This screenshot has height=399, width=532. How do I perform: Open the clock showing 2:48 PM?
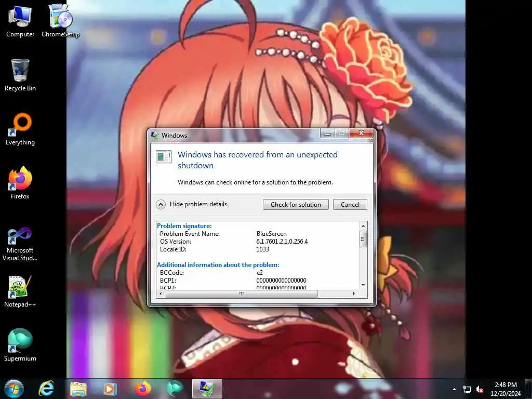(x=506, y=389)
